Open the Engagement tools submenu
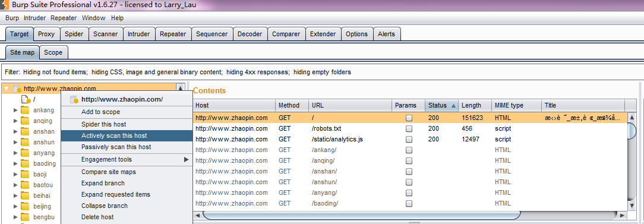This screenshot has height=224, width=644. (x=127, y=159)
